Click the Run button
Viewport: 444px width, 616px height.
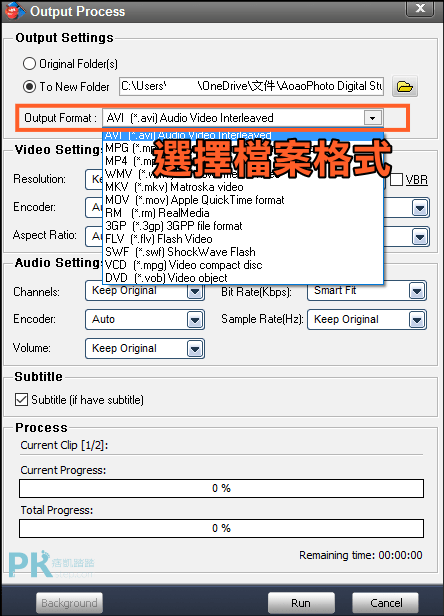tap(301, 603)
